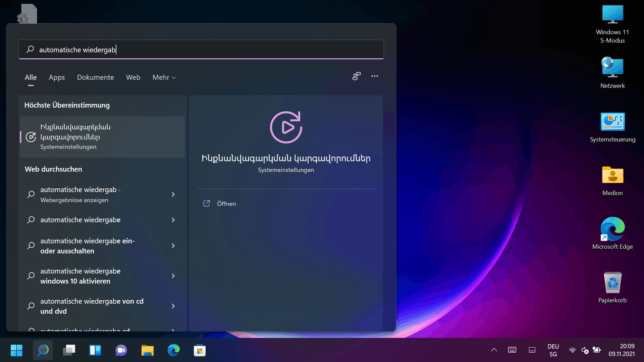644x362 pixels.
Task: Open File Explorer from the taskbar
Action: pos(148,350)
